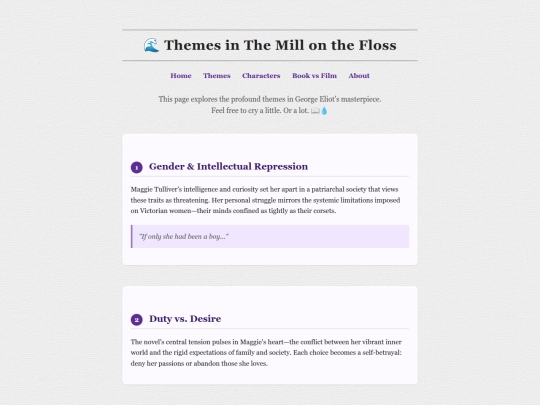Image resolution: width=540 pixels, height=405 pixels.
Task: Click the 'Gender & Intellectual Repression' heading
Action: coord(228,167)
